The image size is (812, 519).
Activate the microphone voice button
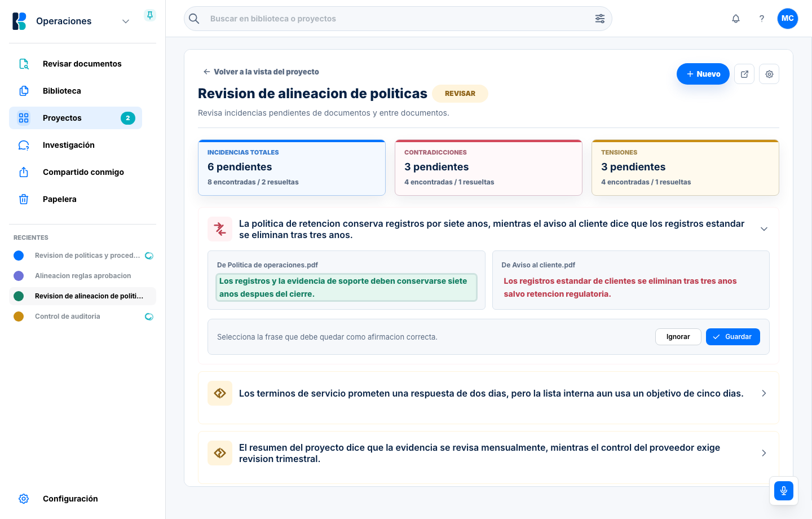[784, 491]
